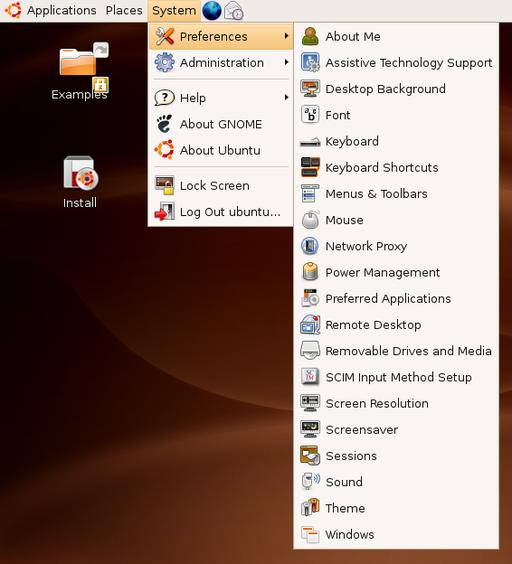512x564 pixels.
Task: Select Keyboard Shortcuts menu entry
Action: point(396,167)
